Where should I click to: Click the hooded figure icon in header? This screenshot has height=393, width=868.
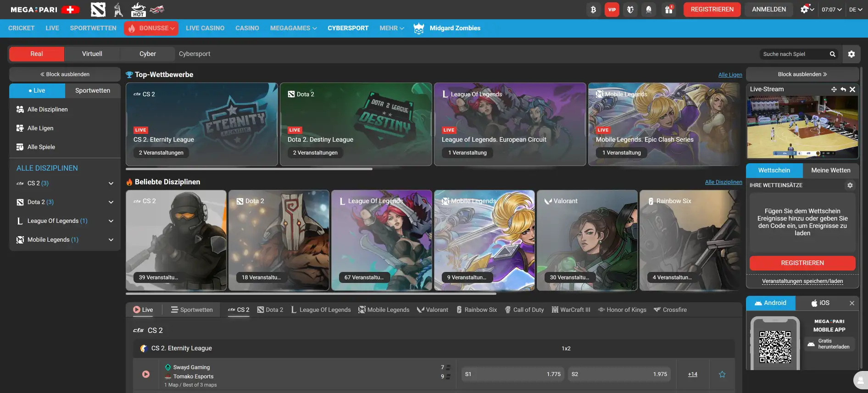pos(649,9)
